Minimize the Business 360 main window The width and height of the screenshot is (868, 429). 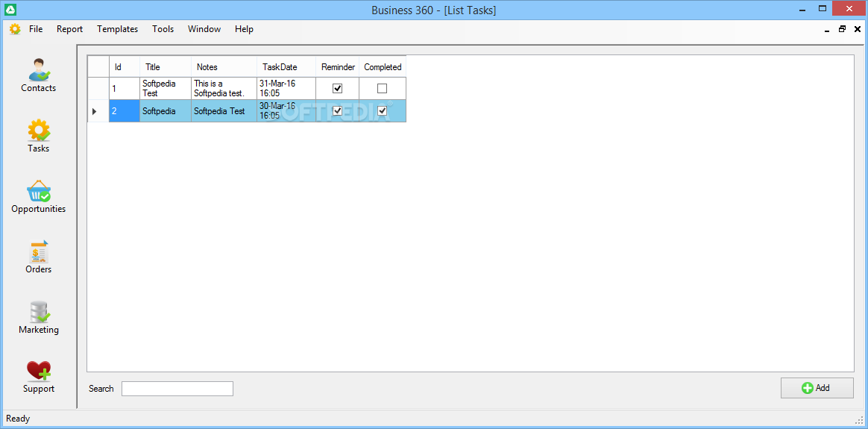(804, 8)
